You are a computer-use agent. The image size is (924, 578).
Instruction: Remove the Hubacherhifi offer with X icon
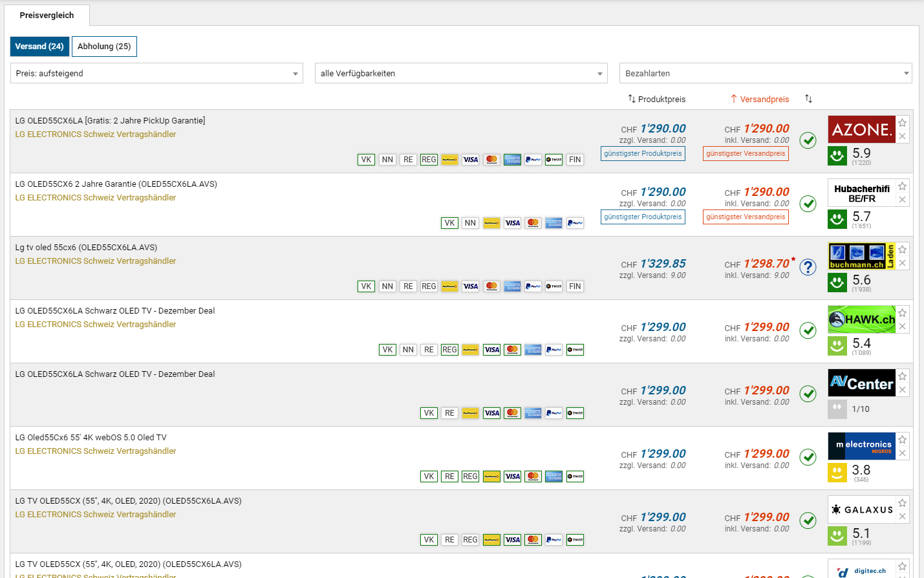[x=902, y=200]
